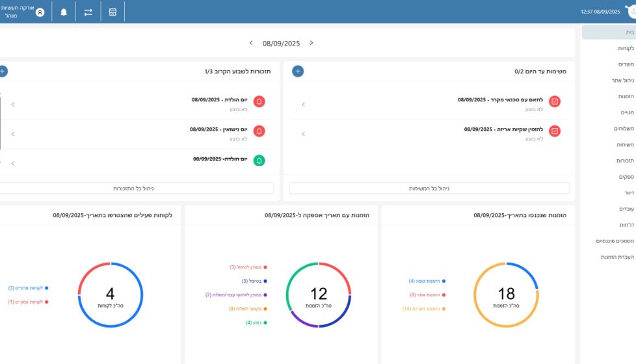Click green bell icon of completed reminder
Image resolution: width=636 pixels, height=364 pixels.
tap(259, 160)
